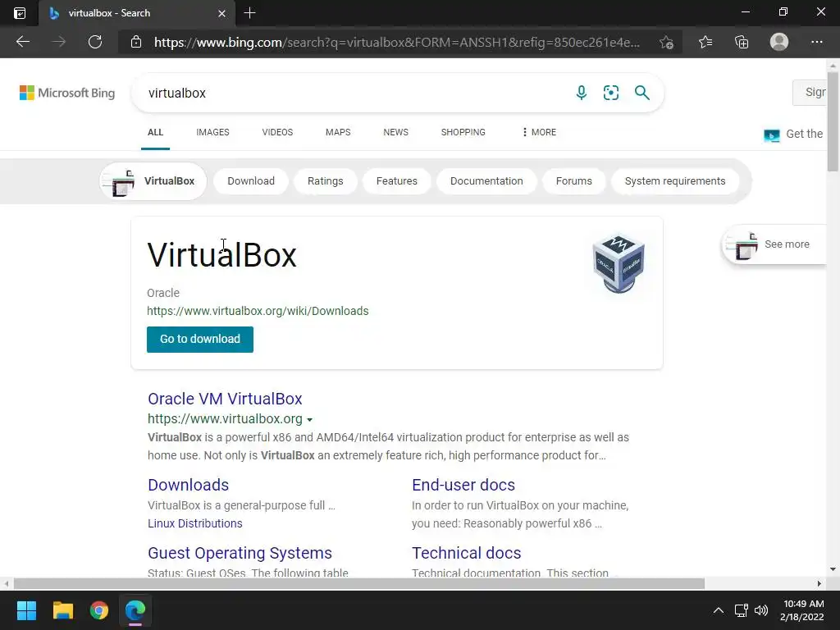The width and height of the screenshot is (840, 630).
Task: Add this page to favorites star icon
Action: [666, 42]
